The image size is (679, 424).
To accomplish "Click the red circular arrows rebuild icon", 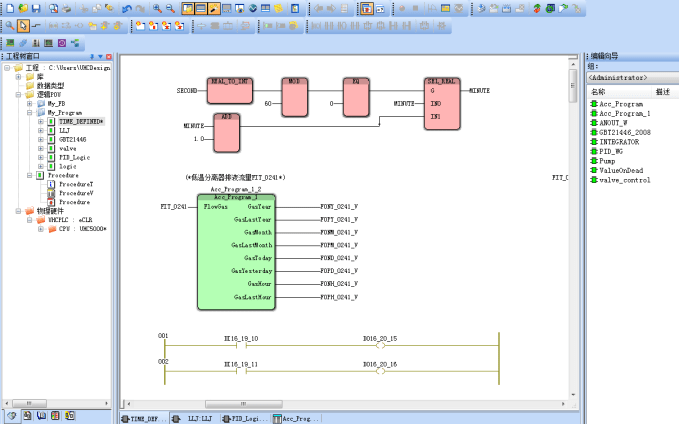I will [x=537, y=8].
